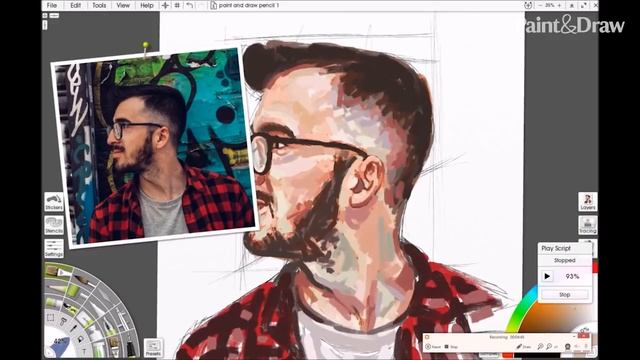Click the small vertical bar icon at top left
This screenshot has height=360, width=640.
(x=45, y=25)
